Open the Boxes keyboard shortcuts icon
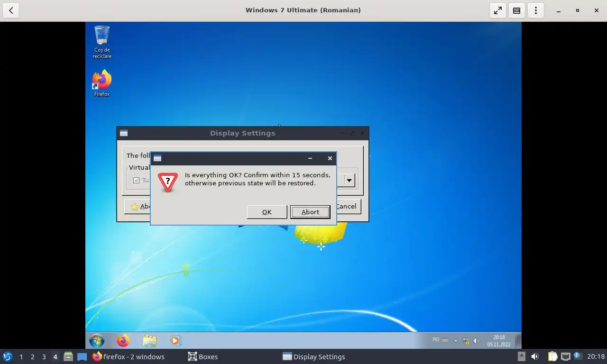Screen dimensions: 607x364 517,10
